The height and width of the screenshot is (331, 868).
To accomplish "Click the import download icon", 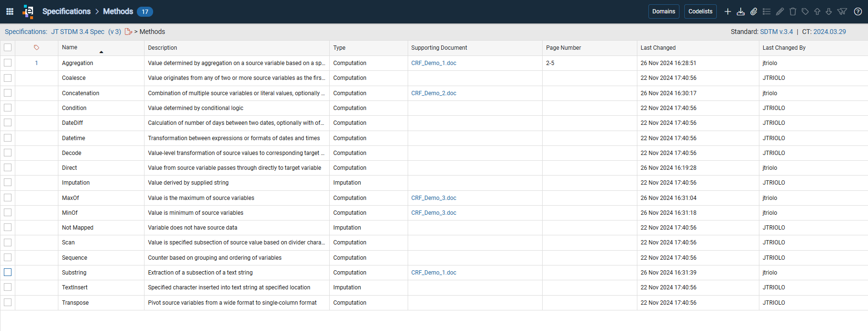I will (x=741, y=11).
